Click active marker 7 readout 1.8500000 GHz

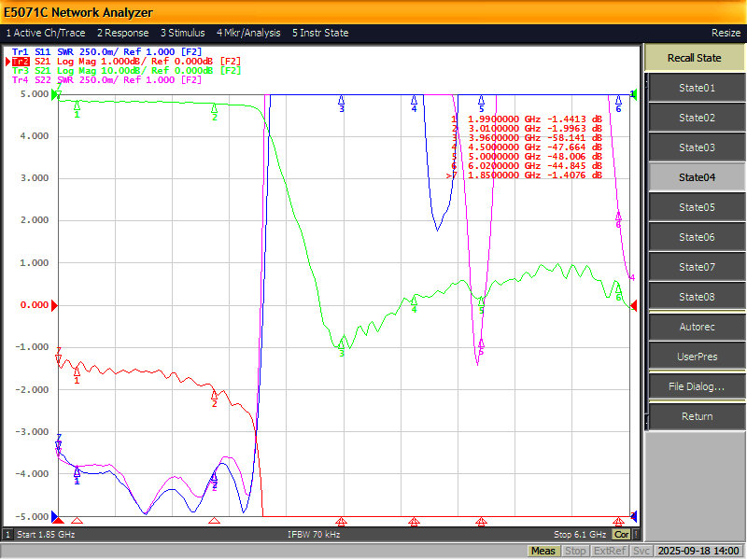pyautogui.click(x=524, y=175)
